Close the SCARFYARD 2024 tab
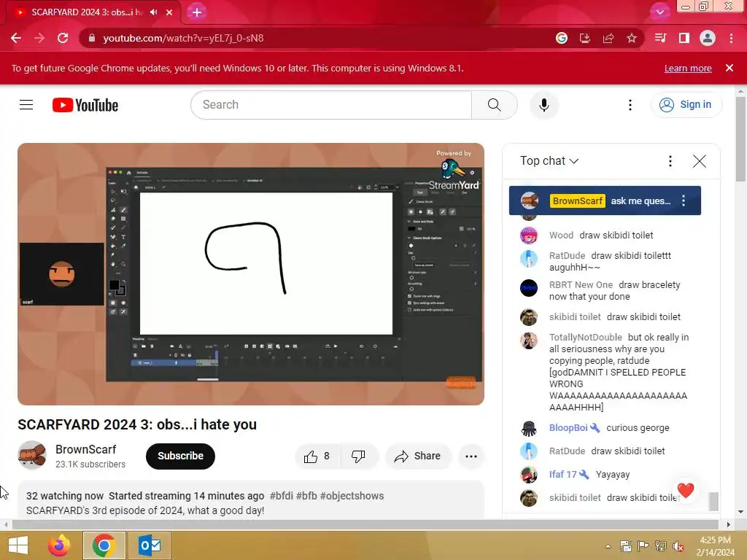Image resolution: width=747 pixels, height=560 pixels. [169, 12]
